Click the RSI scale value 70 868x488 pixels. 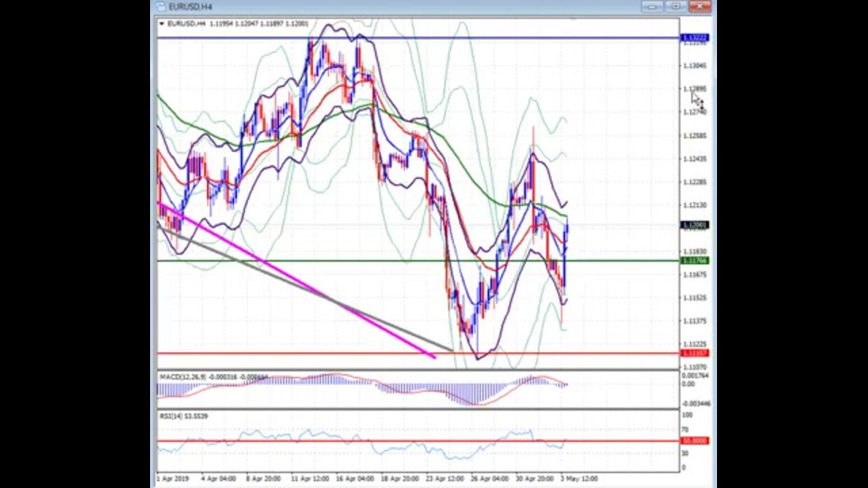(x=685, y=429)
